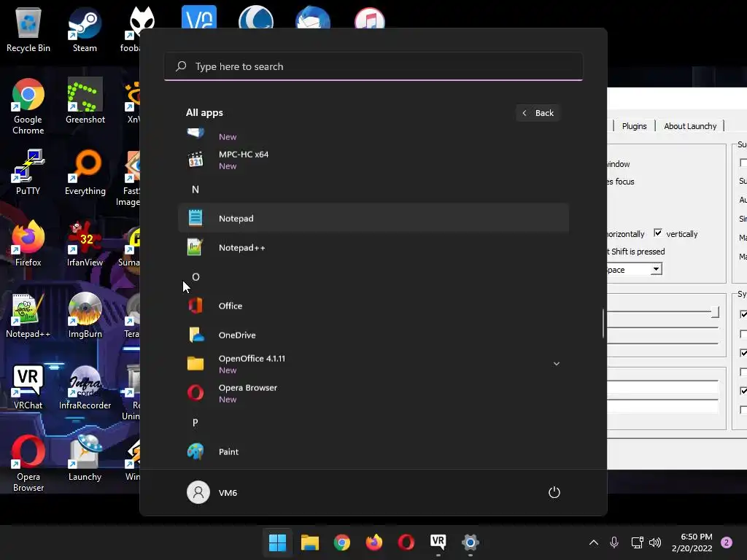Switch to the Plugins tab in Launchy
This screenshot has height=560, width=747.
[x=634, y=126]
